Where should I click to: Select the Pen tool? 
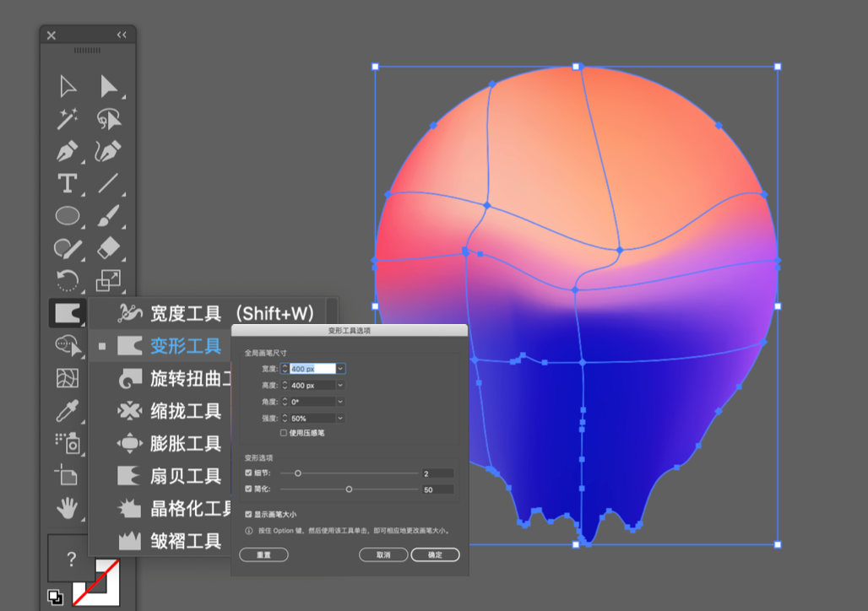point(68,151)
